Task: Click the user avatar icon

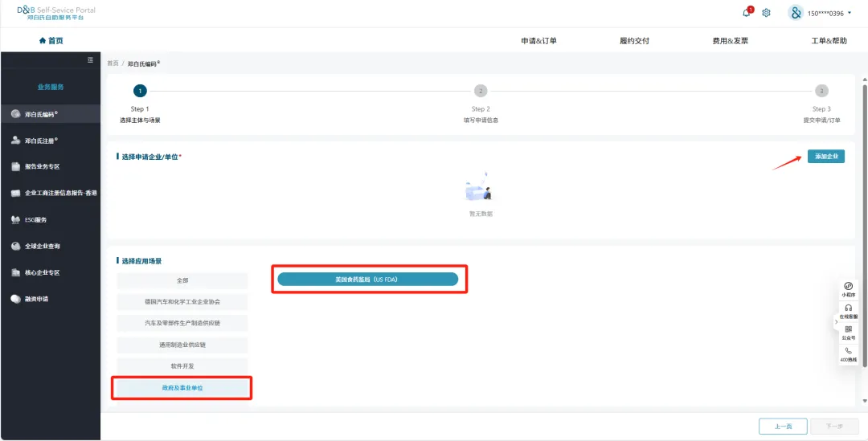Action: pos(796,14)
